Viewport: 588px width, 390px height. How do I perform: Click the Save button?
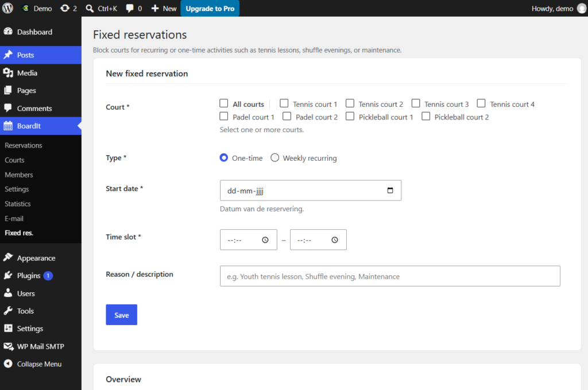[x=122, y=315]
